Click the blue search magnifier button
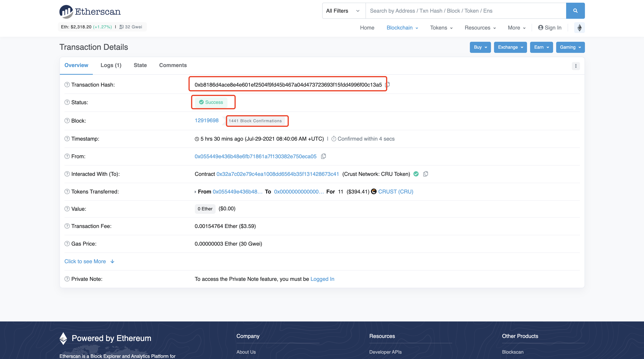644x359 pixels. (575, 11)
